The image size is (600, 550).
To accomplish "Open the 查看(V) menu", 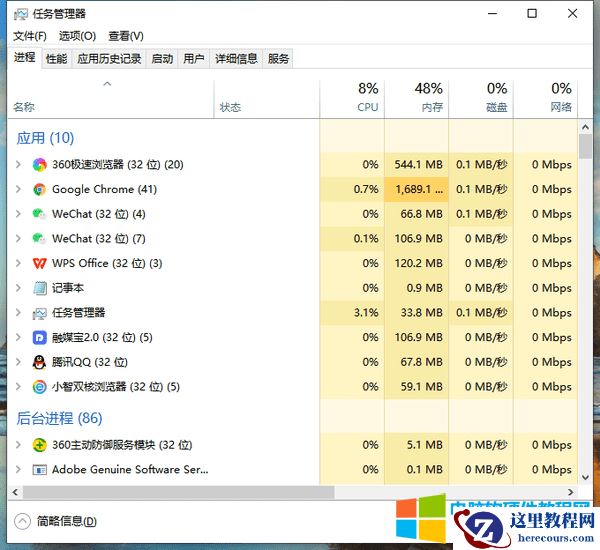I will 126,36.
